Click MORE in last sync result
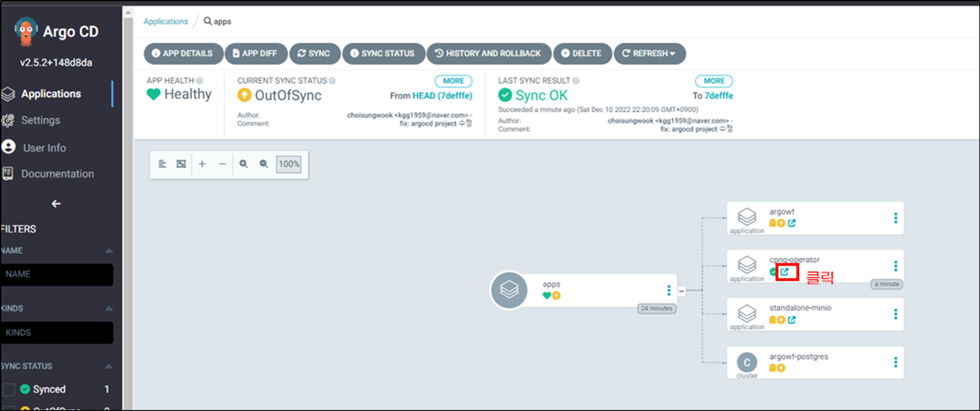This screenshot has height=411, width=980. [x=714, y=81]
